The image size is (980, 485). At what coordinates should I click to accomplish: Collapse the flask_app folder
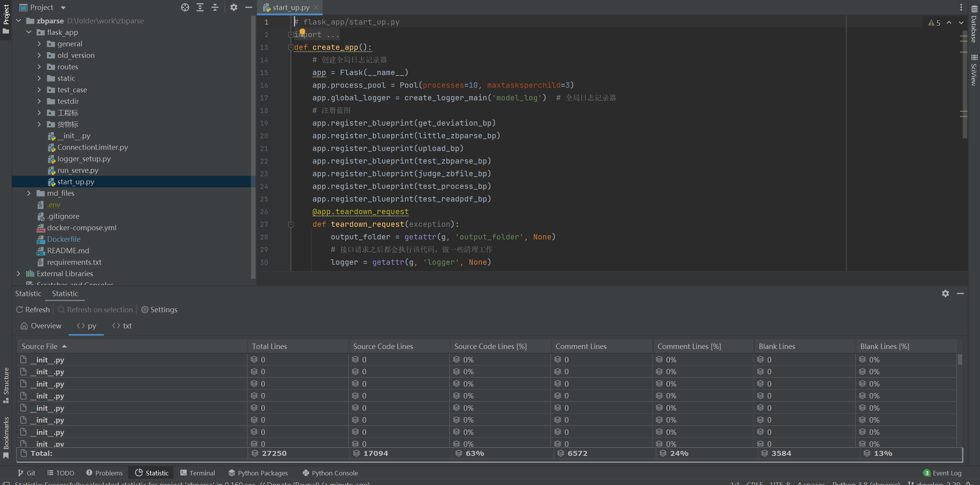pyautogui.click(x=29, y=32)
